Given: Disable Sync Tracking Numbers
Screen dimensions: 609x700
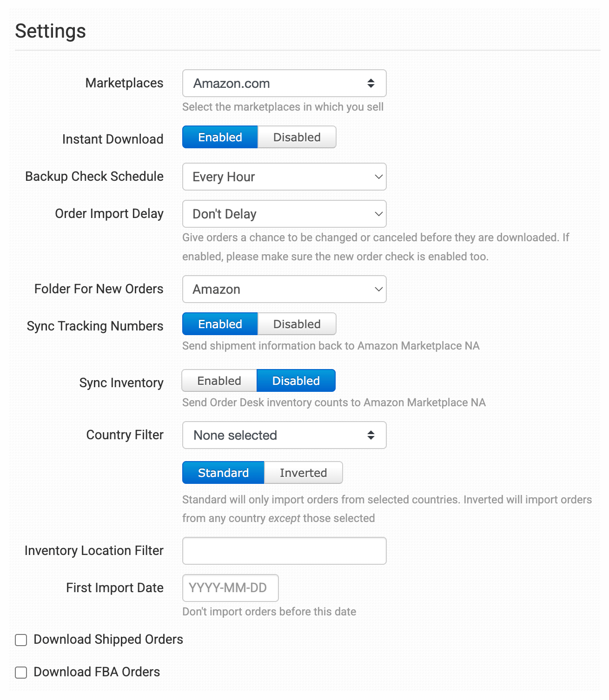Looking at the screenshot, I should (x=297, y=324).
